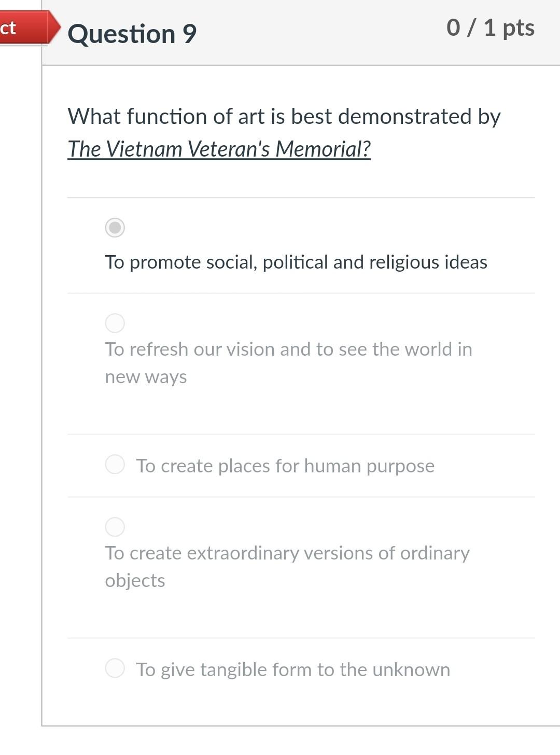
Task: Click the word 'pts' in the score
Action: pos(518,28)
